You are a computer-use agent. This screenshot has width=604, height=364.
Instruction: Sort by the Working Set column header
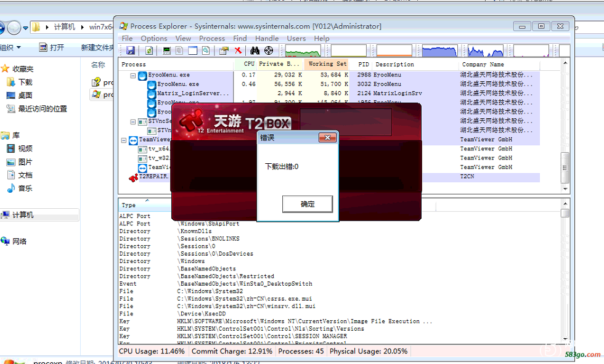327,64
